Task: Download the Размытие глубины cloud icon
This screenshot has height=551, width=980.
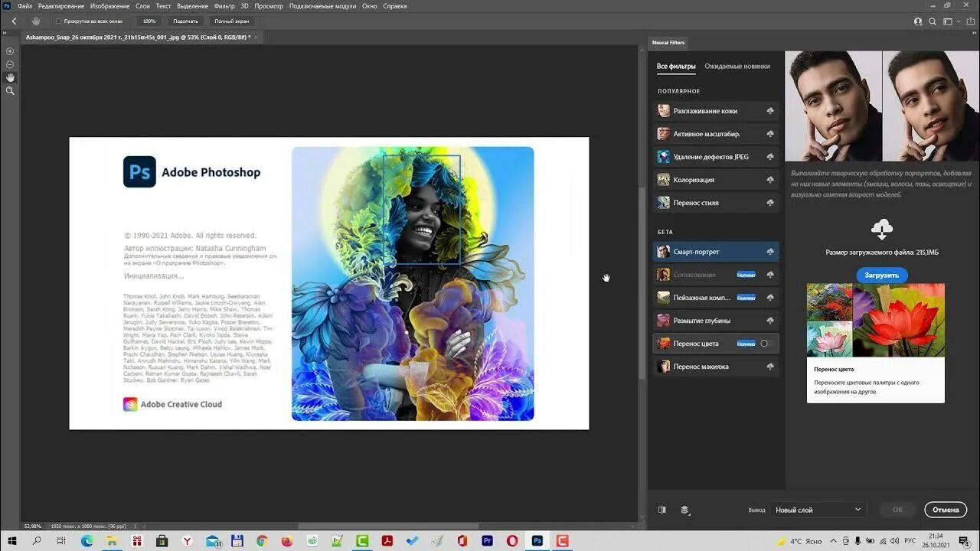Action: coord(769,321)
